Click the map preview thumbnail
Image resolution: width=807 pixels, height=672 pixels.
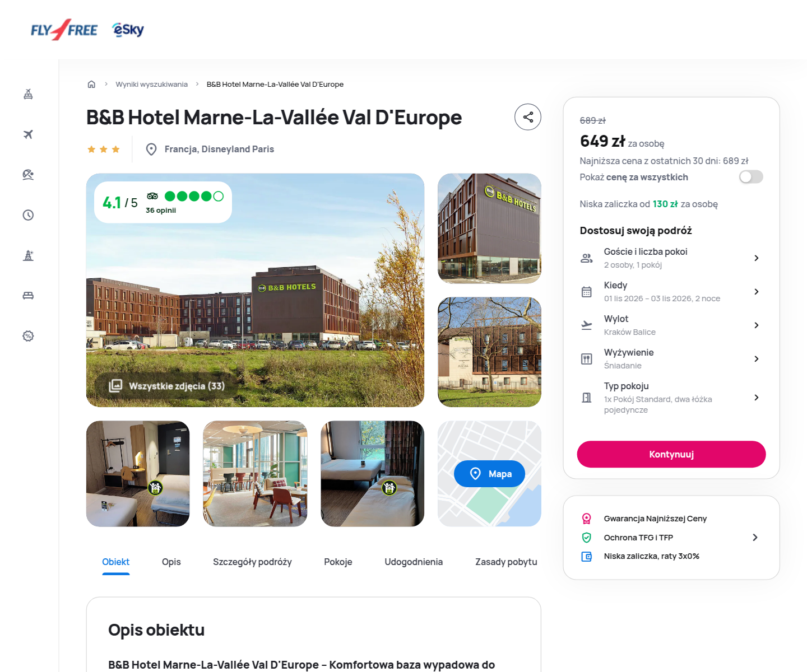[x=490, y=474]
